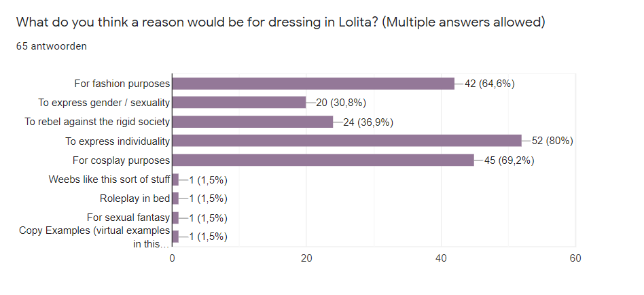Screen dimensions: 644x295
Task: Click the 'Weebs like this sort of stuff' bar
Action: (175, 179)
